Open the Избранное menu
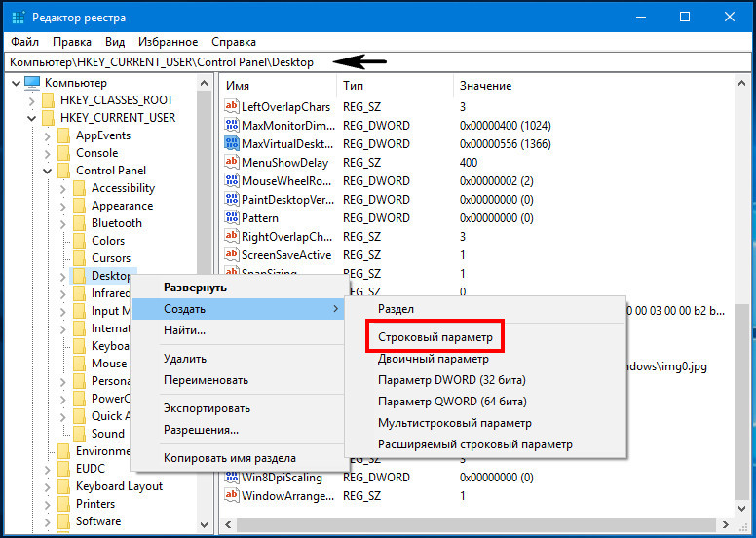This screenshot has height=538, width=756. tap(168, 42)
